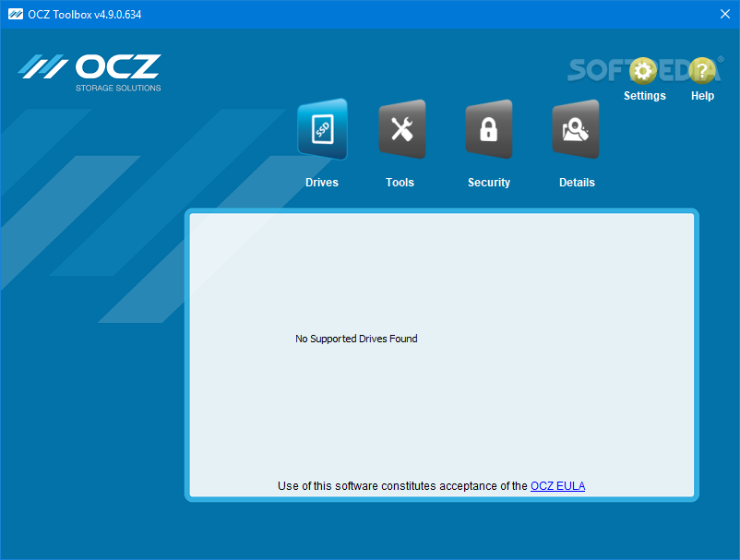Click the Settings text label

pos(645,96)
